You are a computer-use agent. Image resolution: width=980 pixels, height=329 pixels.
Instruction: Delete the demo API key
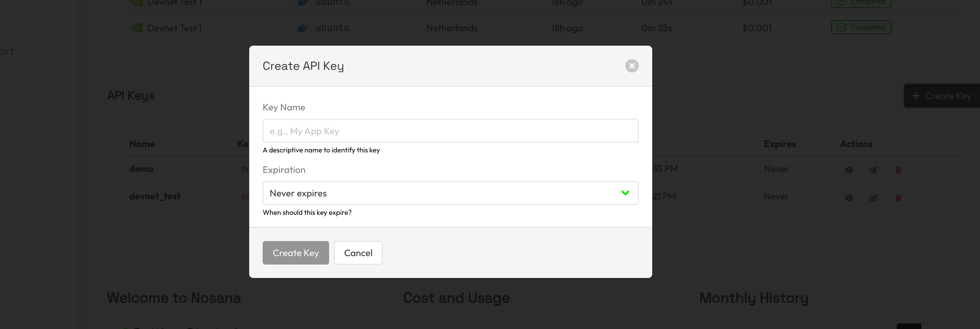[899, 170]
